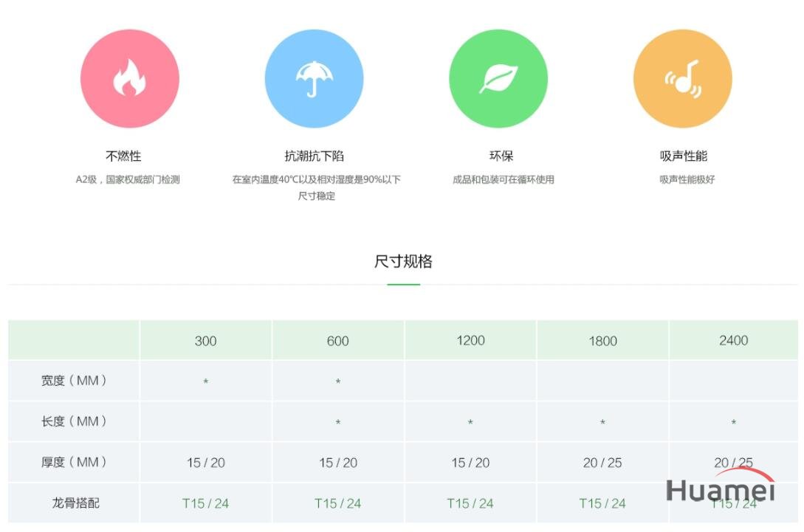
Task: Click the asterisk in 长度 row under 1800
Action: point(602,422)
